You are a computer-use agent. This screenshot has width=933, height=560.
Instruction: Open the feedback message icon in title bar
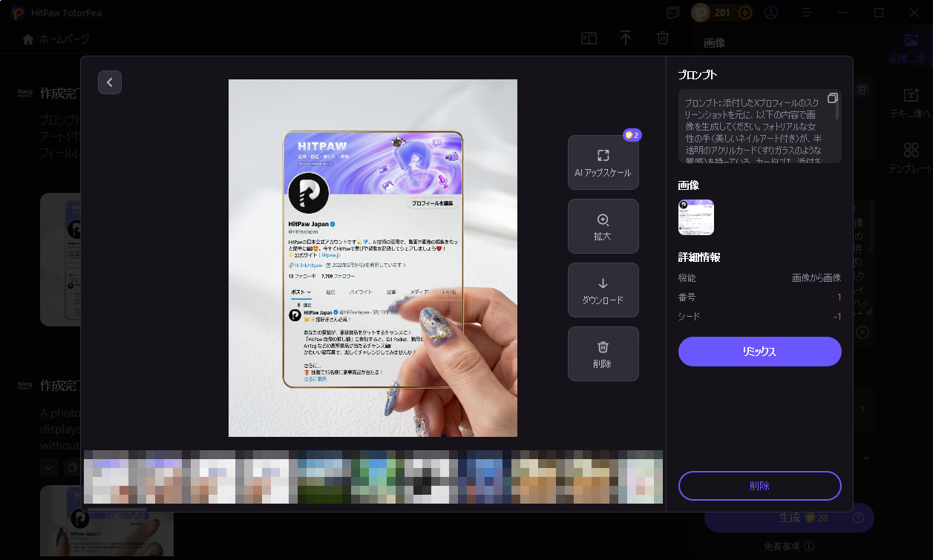tap(672, 13)
